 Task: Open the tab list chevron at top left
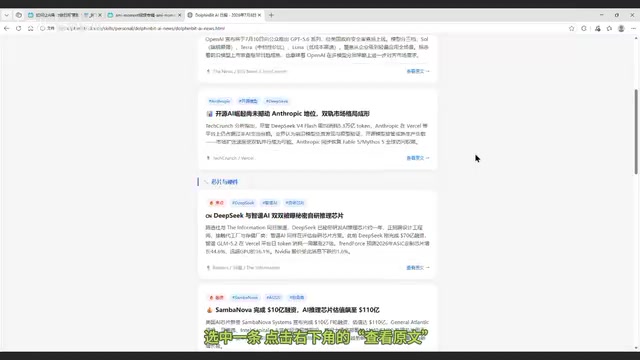[7, 15]
